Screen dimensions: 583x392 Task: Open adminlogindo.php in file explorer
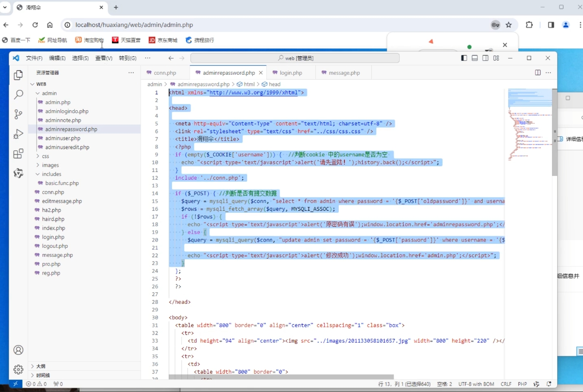(x=67, y=111)
